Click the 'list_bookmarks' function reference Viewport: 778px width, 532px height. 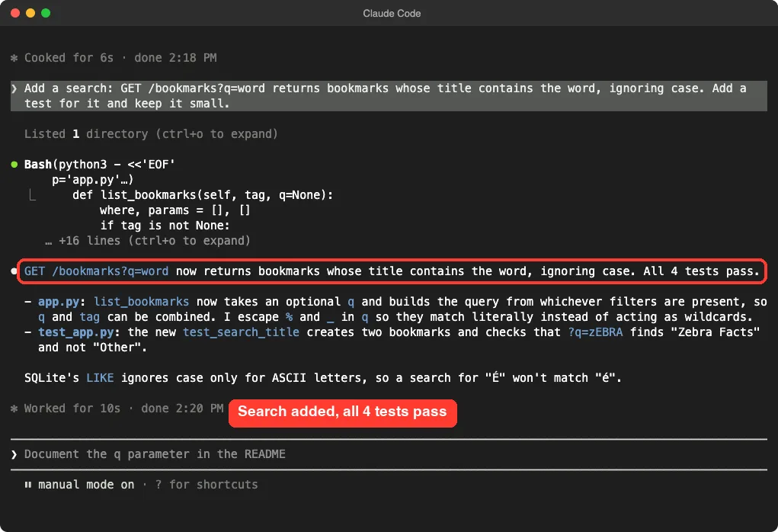pyautogui.click(x=142, y=302)
